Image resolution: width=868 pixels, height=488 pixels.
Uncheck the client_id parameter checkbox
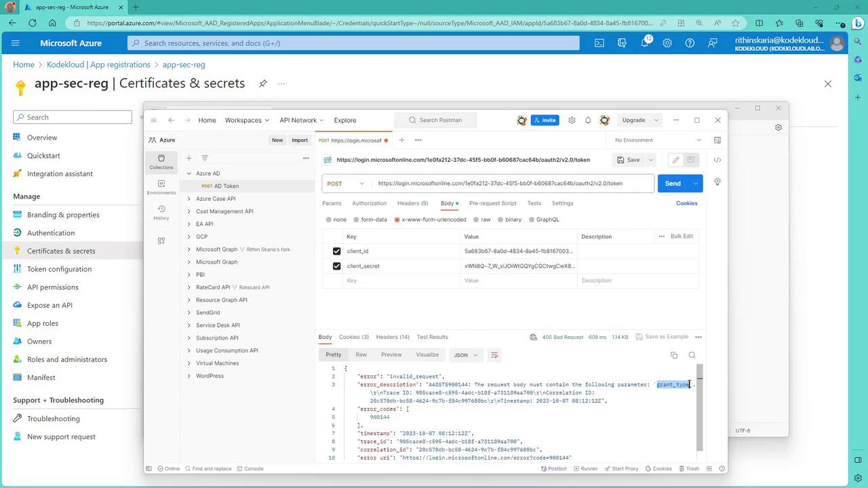pyautogui.click(x=336, y=251)
